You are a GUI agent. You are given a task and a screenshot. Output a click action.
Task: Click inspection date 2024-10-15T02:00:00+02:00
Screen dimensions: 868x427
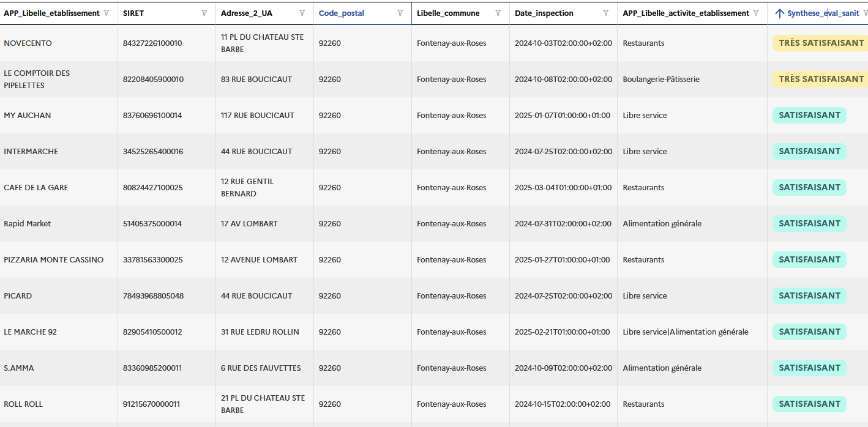coord(563,404)
